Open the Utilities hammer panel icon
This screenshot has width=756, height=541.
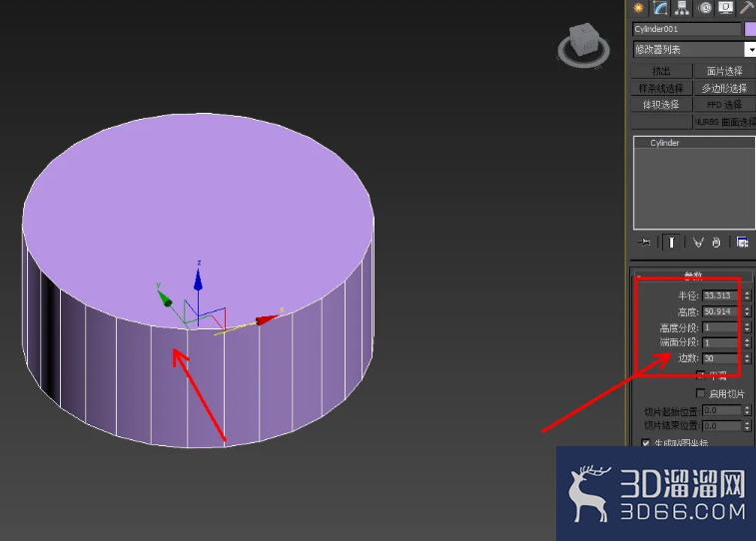point(746,8)
